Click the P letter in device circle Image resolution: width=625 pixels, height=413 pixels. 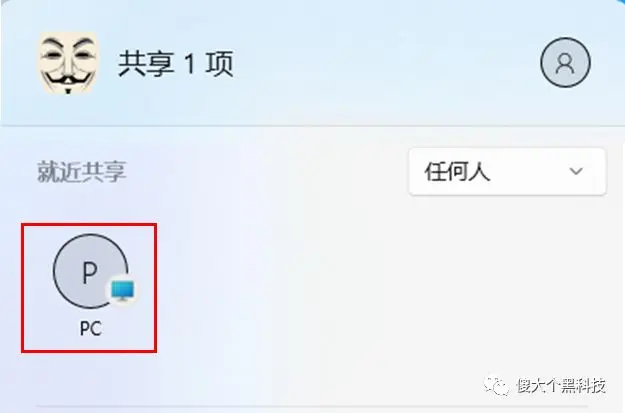click(90, 272)
